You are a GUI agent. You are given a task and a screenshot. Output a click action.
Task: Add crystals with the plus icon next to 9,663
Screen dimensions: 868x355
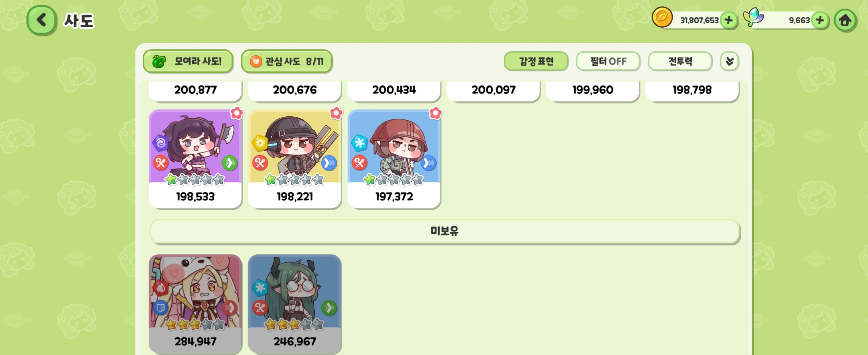click(x=819, y=20)
